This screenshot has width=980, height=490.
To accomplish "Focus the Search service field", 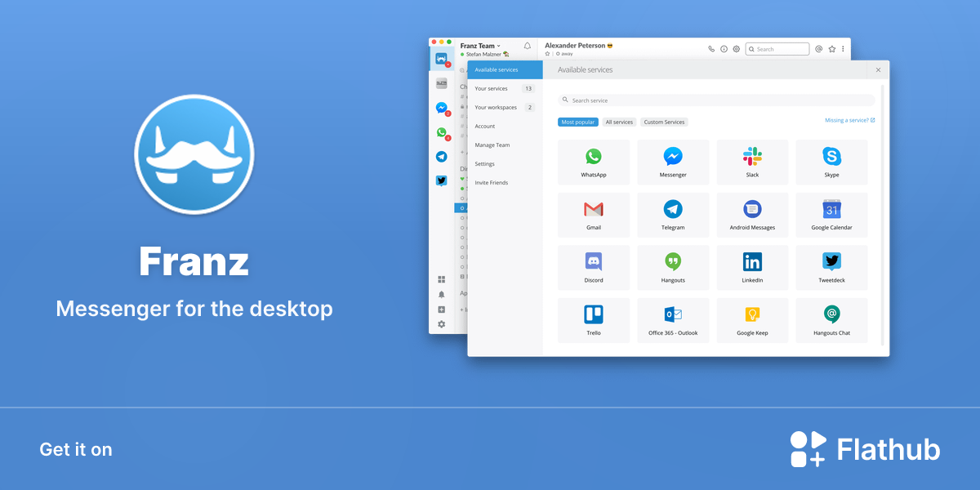I will pos(716,100).
